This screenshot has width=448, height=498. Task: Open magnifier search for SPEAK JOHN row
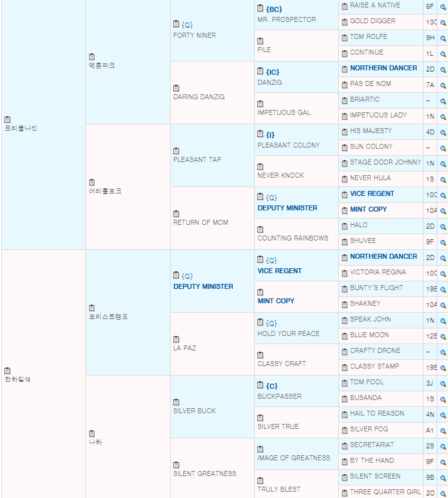443,321
